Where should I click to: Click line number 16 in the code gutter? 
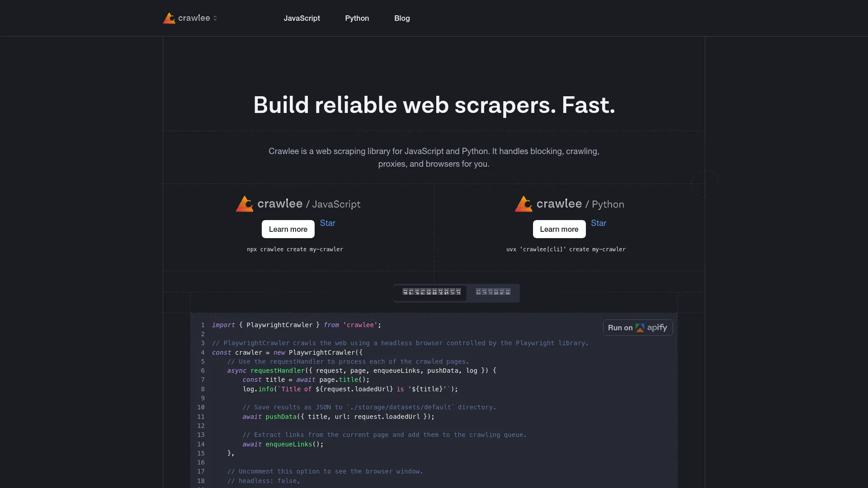(201, 462)
